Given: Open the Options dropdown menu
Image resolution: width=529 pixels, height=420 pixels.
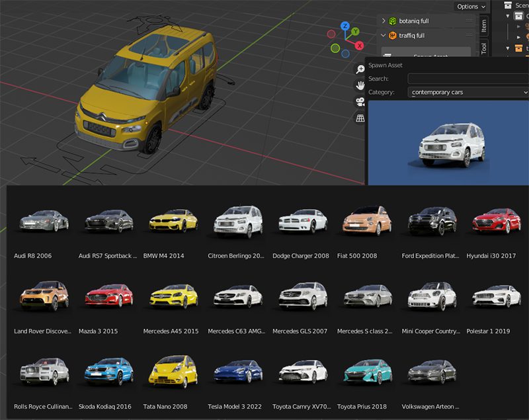Looking at the screenshot, I should (x=471, y=7).
